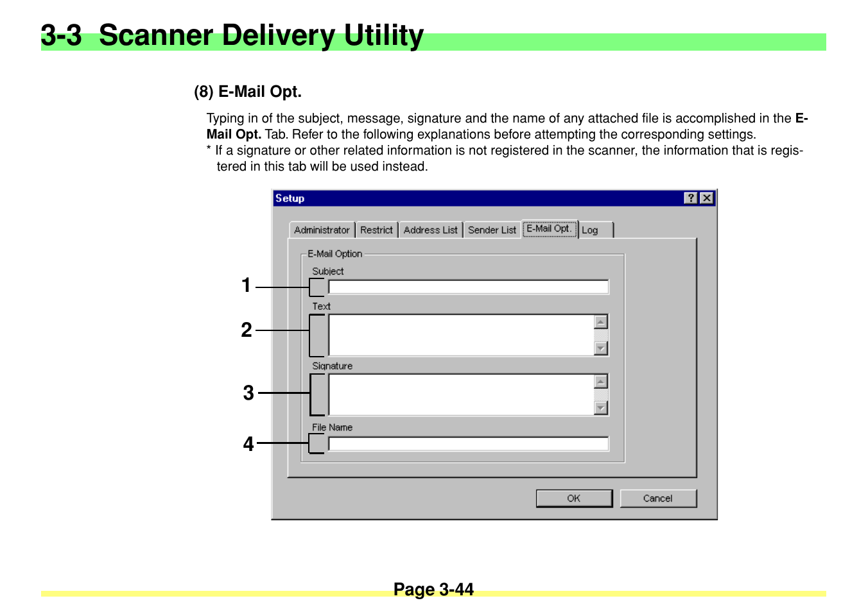The width and height of the screenshot is (868, 612).
Task: Click into the Subject input field
Action: [x=468, y=287]
